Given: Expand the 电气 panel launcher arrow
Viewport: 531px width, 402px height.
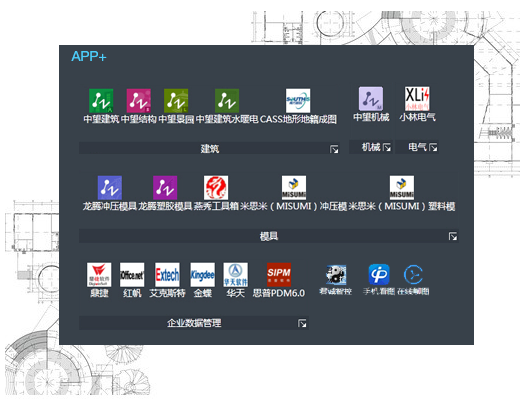Looking at the screenshot, I should click(x=433, y=147).
